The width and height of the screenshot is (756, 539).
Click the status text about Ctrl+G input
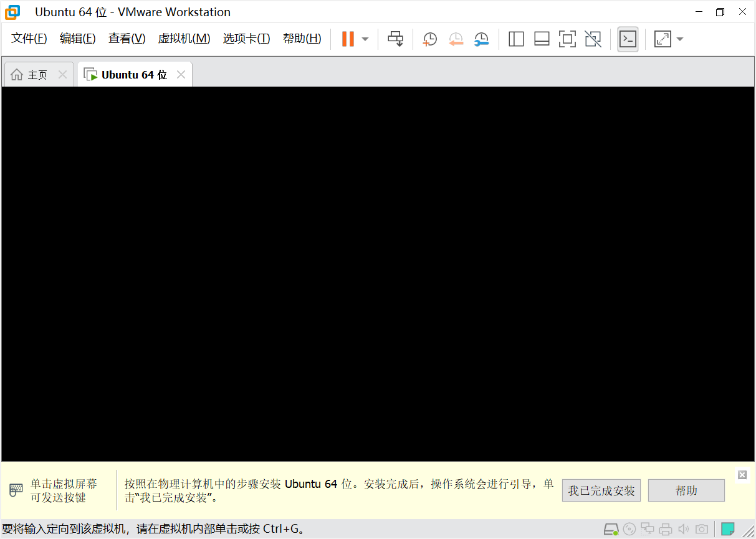pos(154,529)
